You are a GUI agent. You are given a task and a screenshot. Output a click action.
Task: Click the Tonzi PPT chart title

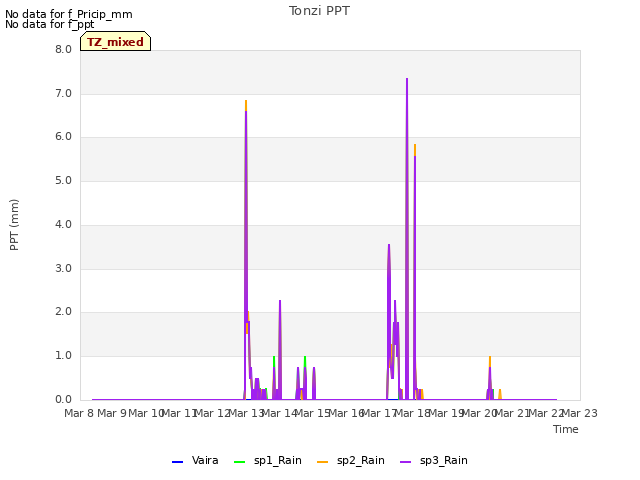pos(319,11)
